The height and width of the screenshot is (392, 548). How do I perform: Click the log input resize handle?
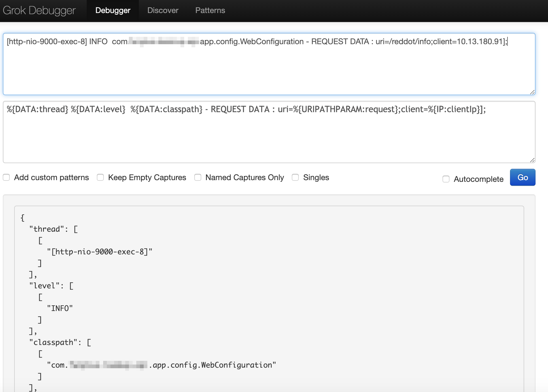coord(532,92)
